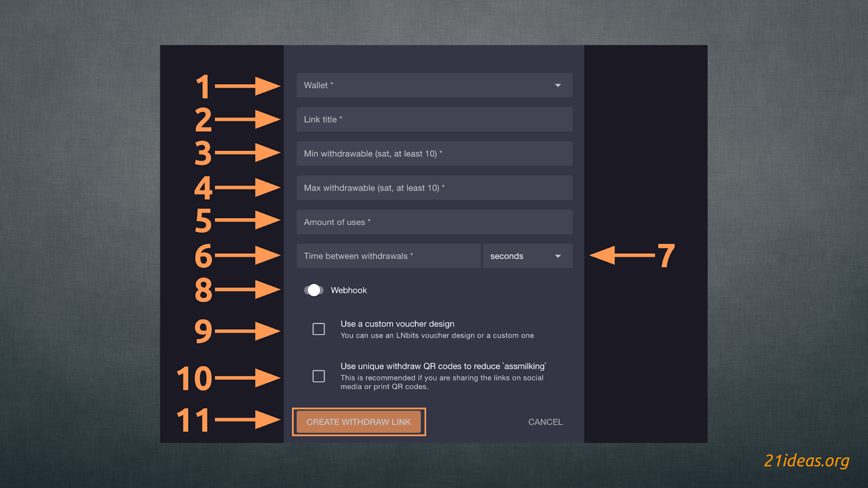Click the 21ideas.org watermark link
Viewport: 868px width, 488px height.
pos(806,460)
